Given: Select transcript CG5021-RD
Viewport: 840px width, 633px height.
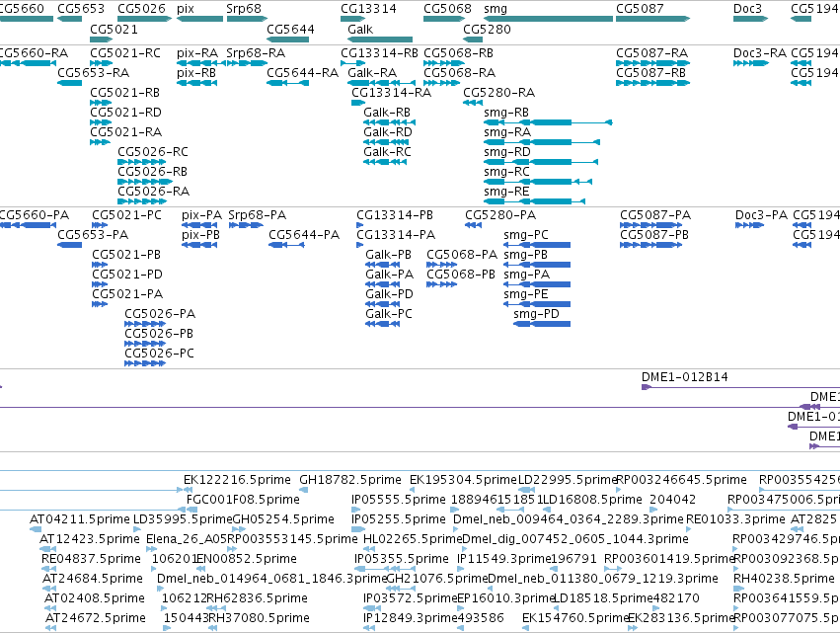Looking at the screenshot, I should click(102, 122).
